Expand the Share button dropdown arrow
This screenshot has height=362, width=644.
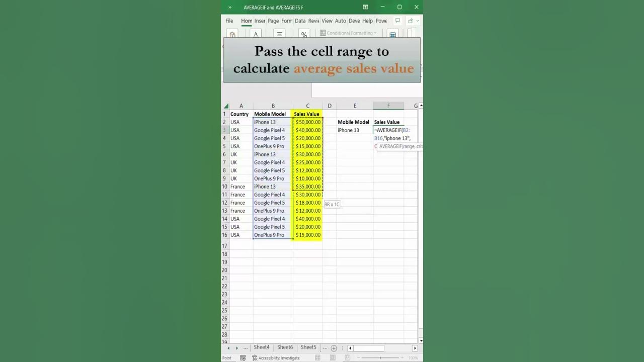point(418,21)
